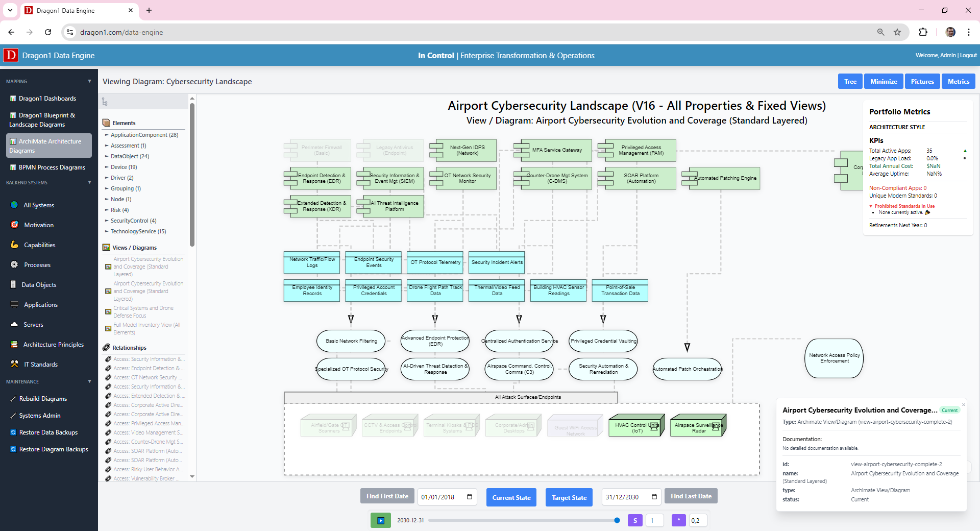Open IT Standards in the sidebar
Screen dimensions: 980x531
pos(41,365)
